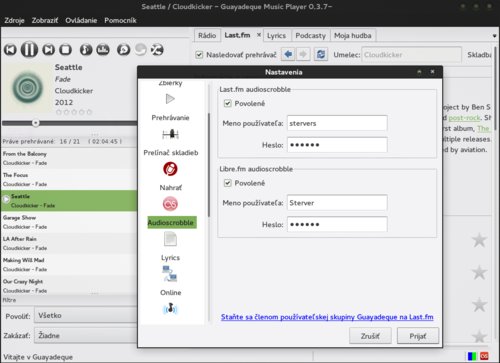Skip to the next track
Image resolution: width=500 pixels, height=363 pixels.
[x=49, y=50]
